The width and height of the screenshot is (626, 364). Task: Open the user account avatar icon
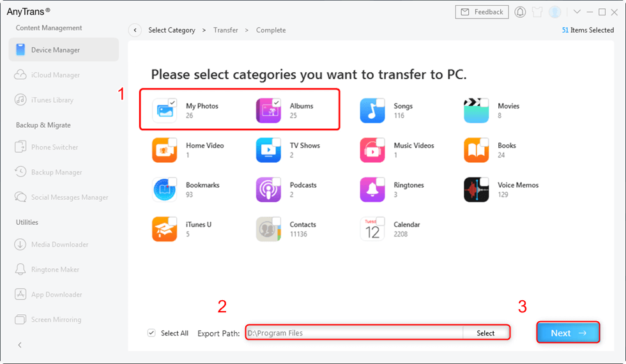pos(555,12)
